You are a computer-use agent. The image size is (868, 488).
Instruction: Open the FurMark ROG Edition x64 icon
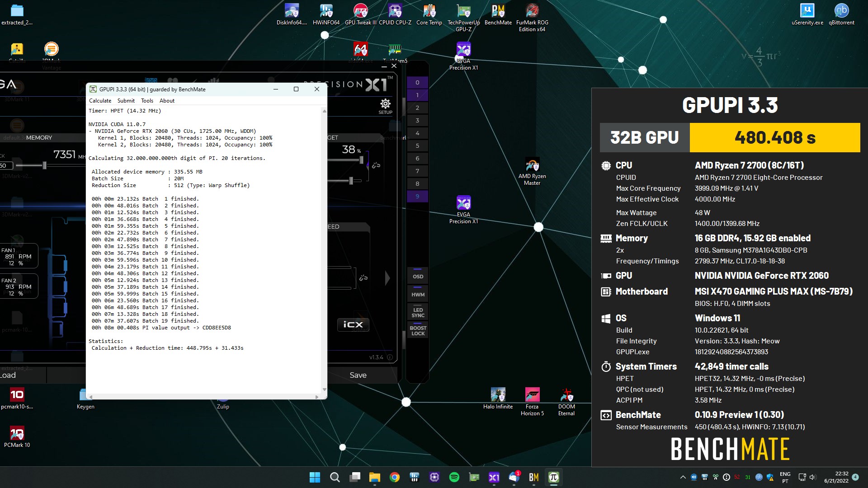click(532, 17)
